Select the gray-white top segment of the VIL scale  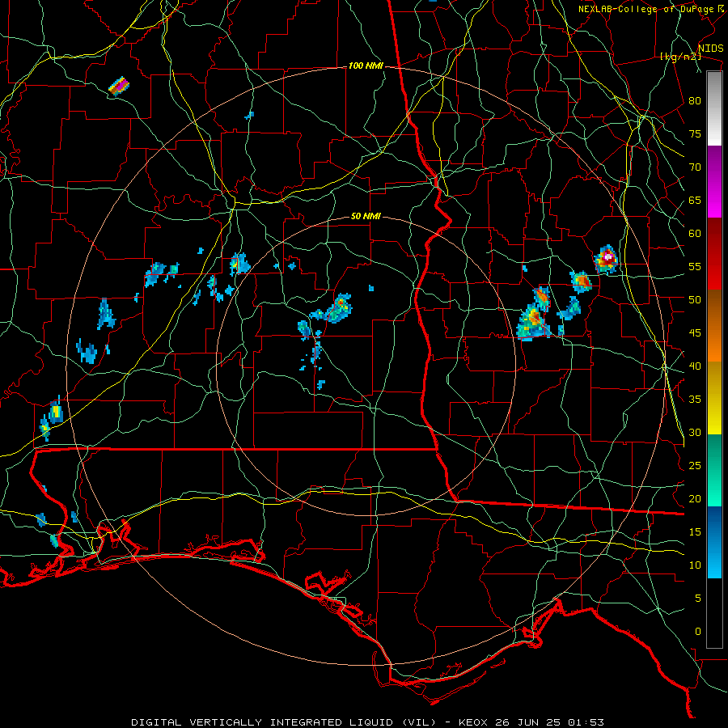[x=714, y=108]
